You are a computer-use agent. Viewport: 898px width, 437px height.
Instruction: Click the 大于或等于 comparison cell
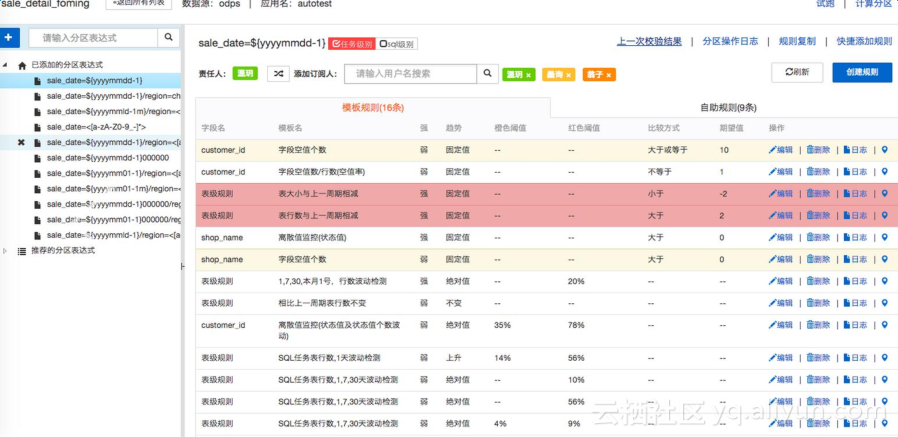(x=667, y=150)
